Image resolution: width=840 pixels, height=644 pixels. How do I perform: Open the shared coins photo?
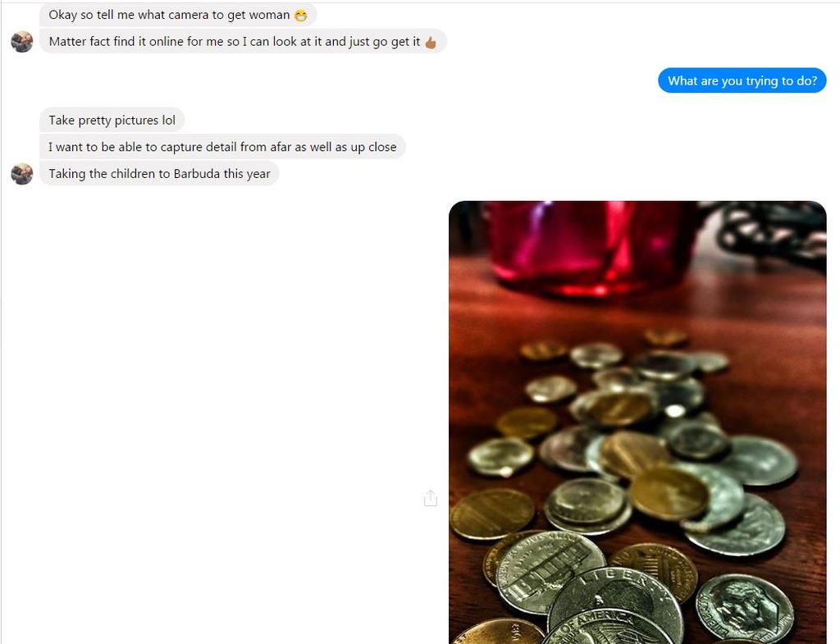tap(637, 422)
